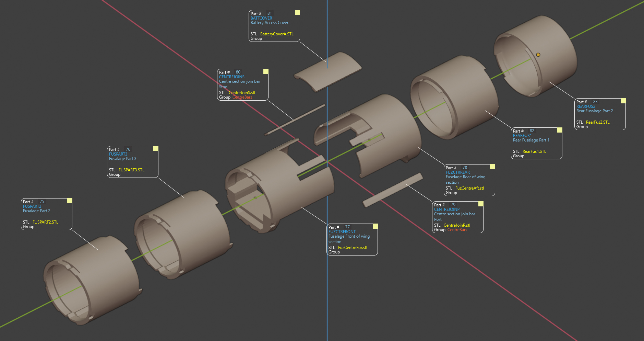Click the FUSPART3.STL file name
The width and height of the screenshot is (644, 341).
[x=131, y=170]
